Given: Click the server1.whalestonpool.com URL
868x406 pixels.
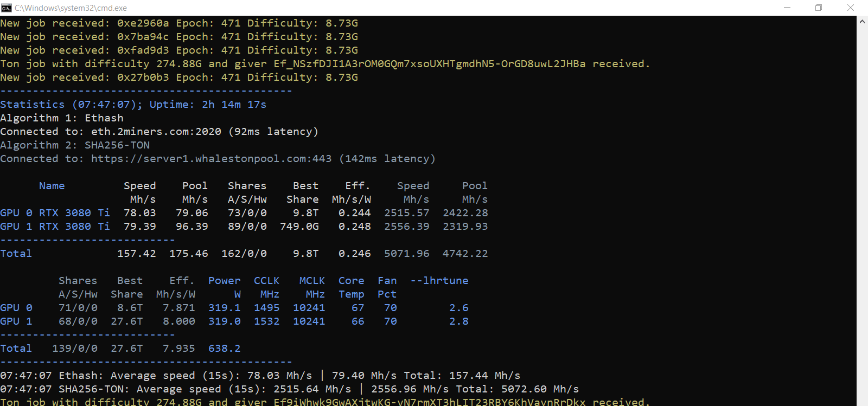Looking at the screenshot, I should tap(211, 159).
